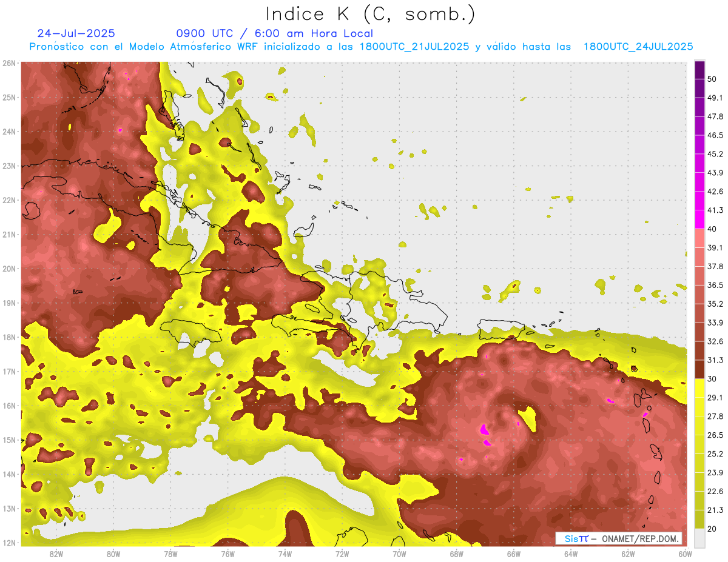Viewport: 728px width, 562px height.
Task: Click the map title 'Indice K (C, somb.)'
Action: 370,14
